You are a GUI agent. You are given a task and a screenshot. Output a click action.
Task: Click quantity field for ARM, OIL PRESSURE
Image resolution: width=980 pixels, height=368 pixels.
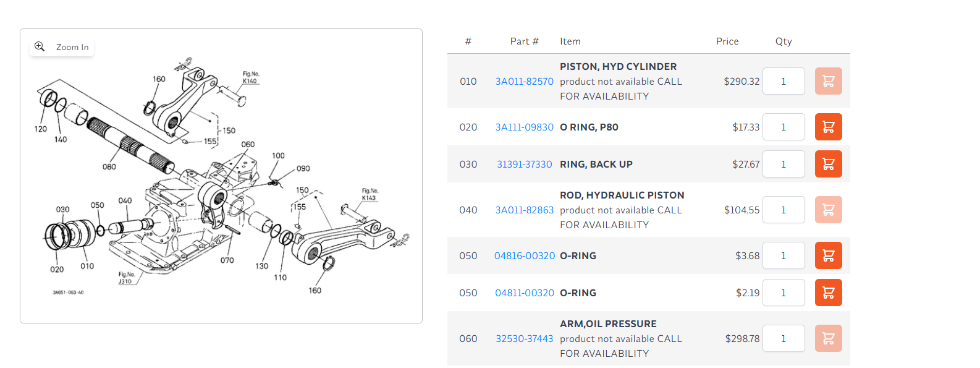pyautogui.click(x=784, y=338)
